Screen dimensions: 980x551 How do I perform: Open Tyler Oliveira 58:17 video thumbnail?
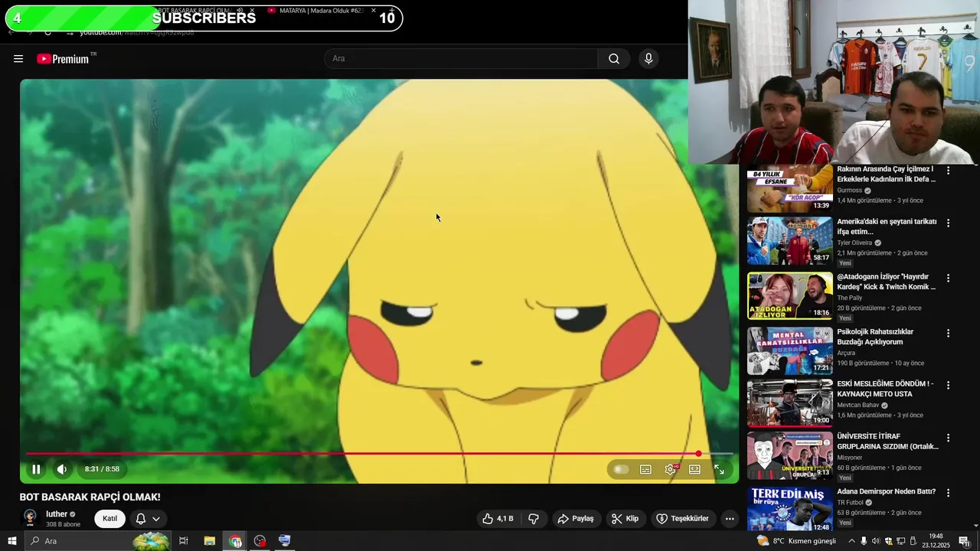click(789, 241)
